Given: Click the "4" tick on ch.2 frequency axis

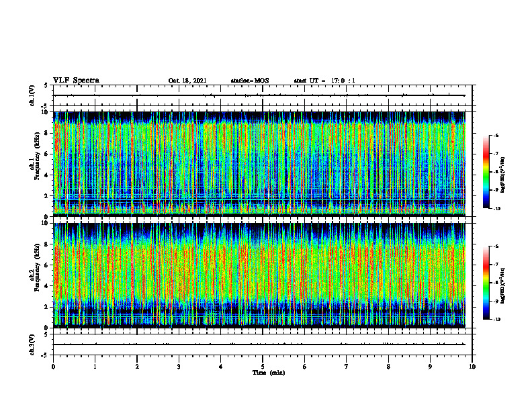Looking at the screenshot, I should point(47,286).
